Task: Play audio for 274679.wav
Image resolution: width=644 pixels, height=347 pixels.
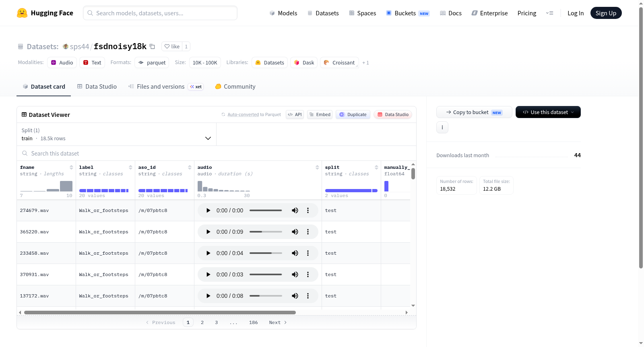Action: [208, 210]
